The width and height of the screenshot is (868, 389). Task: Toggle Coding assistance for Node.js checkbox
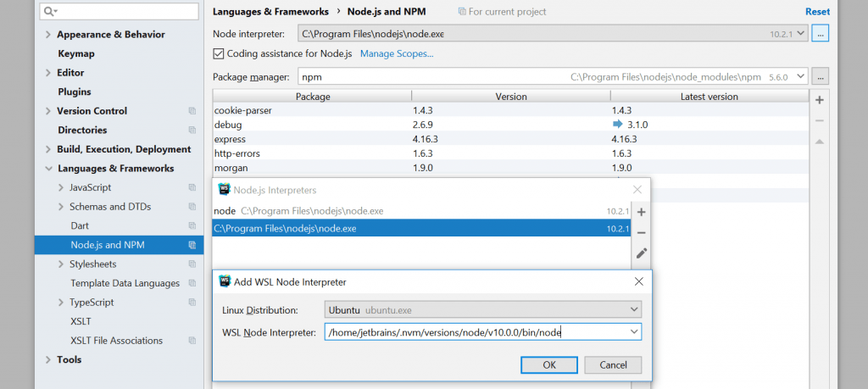coord(219,53)
